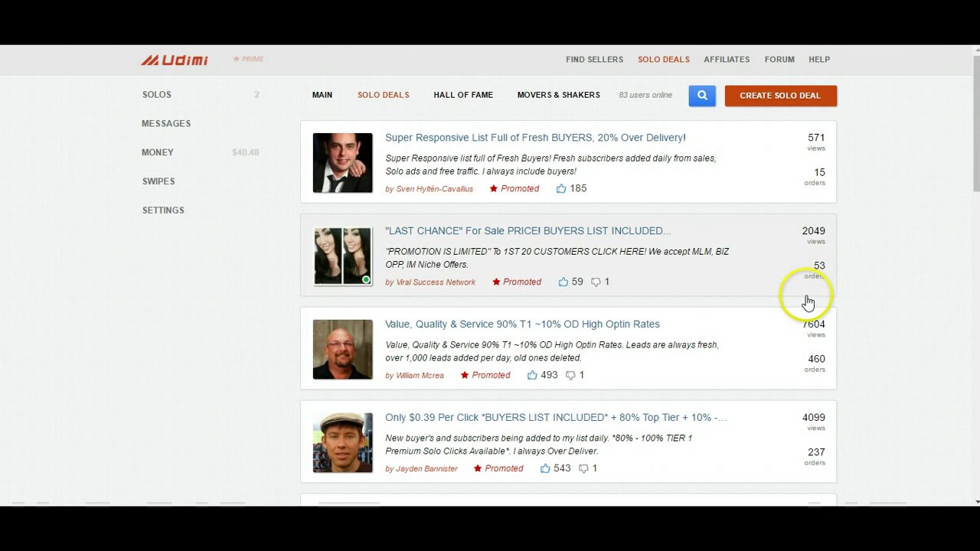The height and width of the screenshot is (551, 980).
Task: Click Promoted star on William Mcrea deal
Action: tap(465, 375)
